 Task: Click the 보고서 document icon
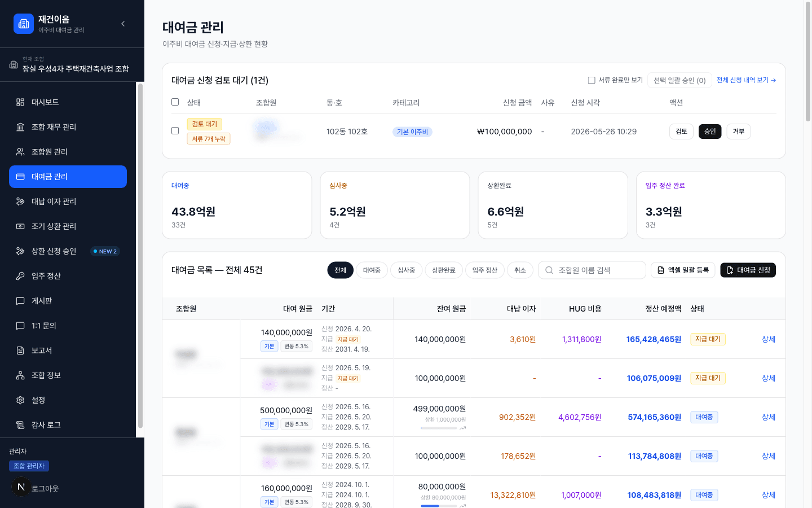click(x=20, y=351)
